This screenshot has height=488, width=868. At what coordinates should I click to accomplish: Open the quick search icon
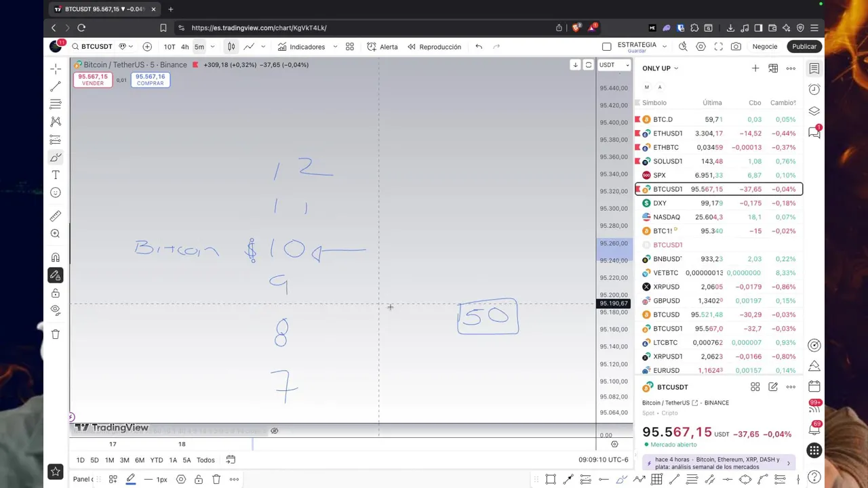(683, 47)
